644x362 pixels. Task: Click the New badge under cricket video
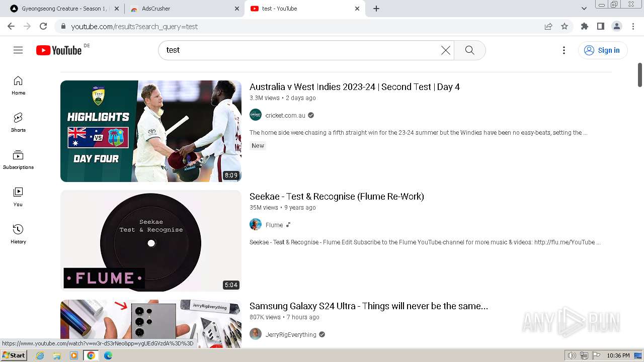(x=258, y=146)
